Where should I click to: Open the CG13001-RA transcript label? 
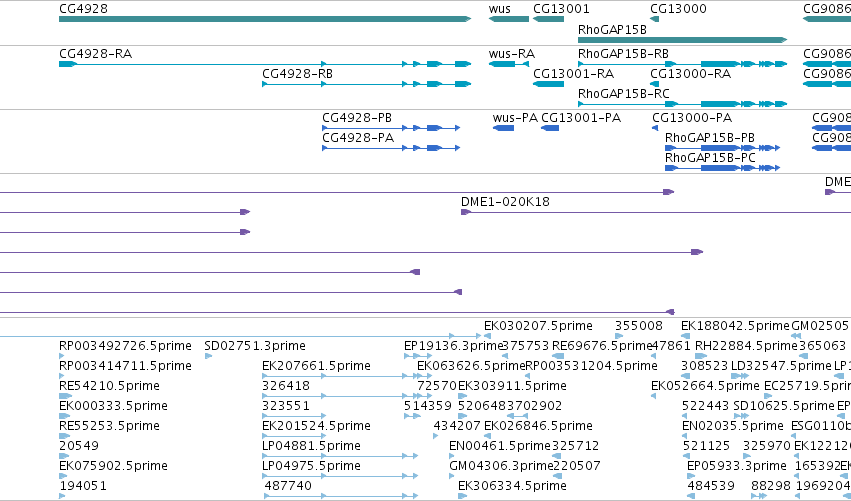tap(574, 74)
